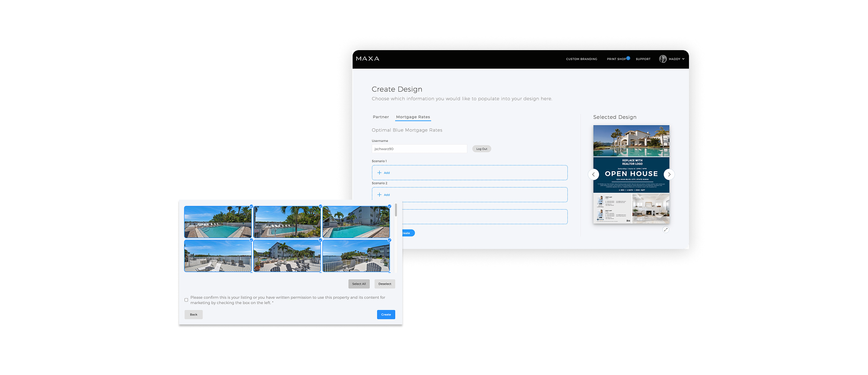The width and height of the screenshot is (868, 375).
Task: Click the MAXA logo in the header
Action: (x=368, y=59)
